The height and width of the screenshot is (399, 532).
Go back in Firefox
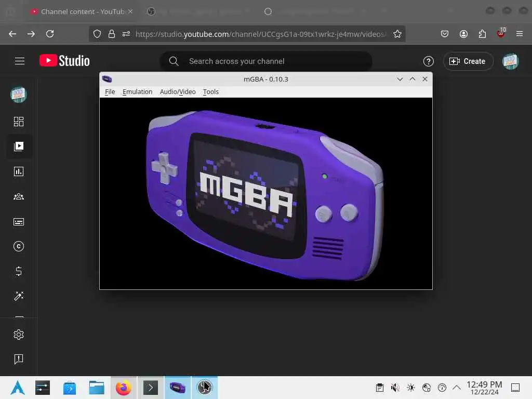coord(12,34)
